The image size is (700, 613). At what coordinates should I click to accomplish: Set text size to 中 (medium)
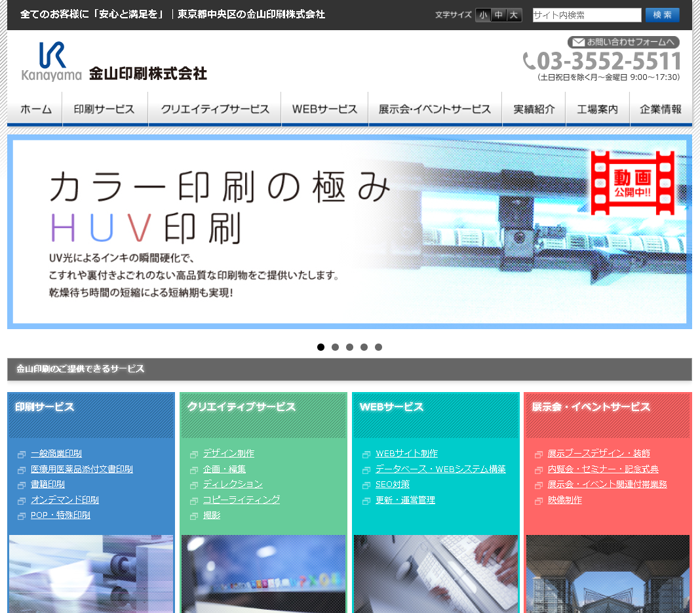499,14
